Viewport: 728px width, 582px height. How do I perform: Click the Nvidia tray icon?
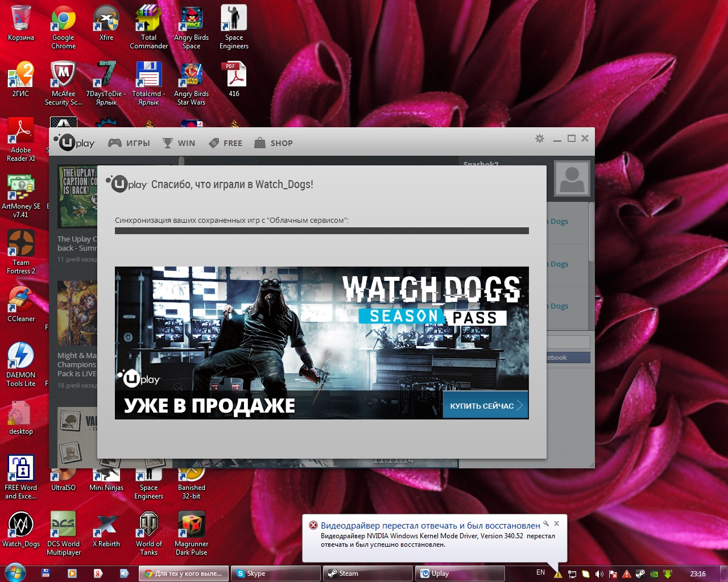(654, 574)
